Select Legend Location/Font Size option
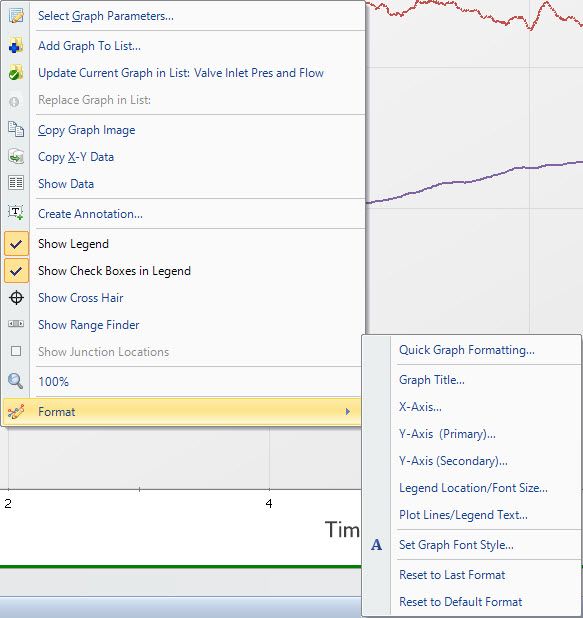The image size is (583, 618). pos(473,488)
